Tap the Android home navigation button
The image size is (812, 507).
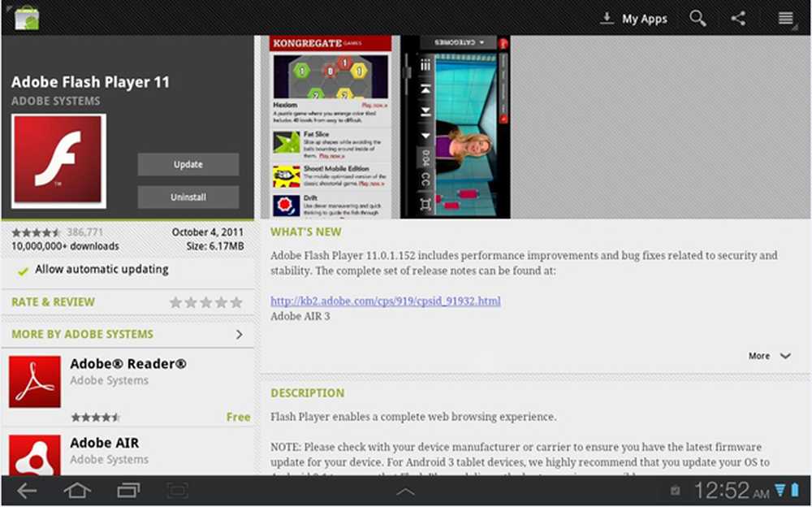point(77,491)
